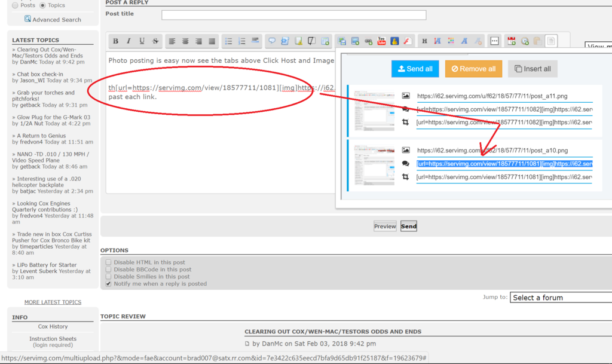
Task: Align text to the right
Action: [198, 41]
